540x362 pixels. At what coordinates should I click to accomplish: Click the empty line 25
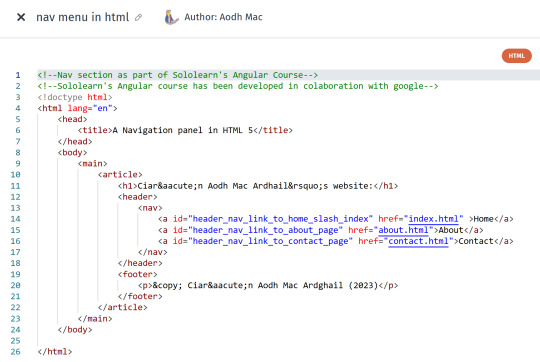tap(289, 341)
